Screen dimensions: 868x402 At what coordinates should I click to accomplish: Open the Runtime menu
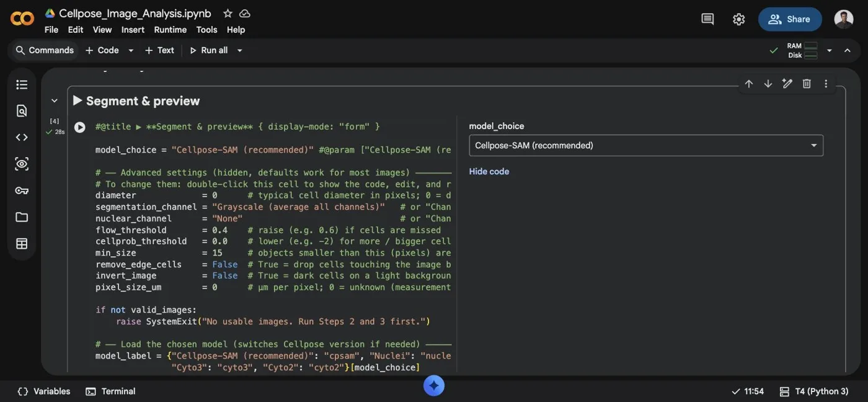pyautogui.click(x=170, y=30)
